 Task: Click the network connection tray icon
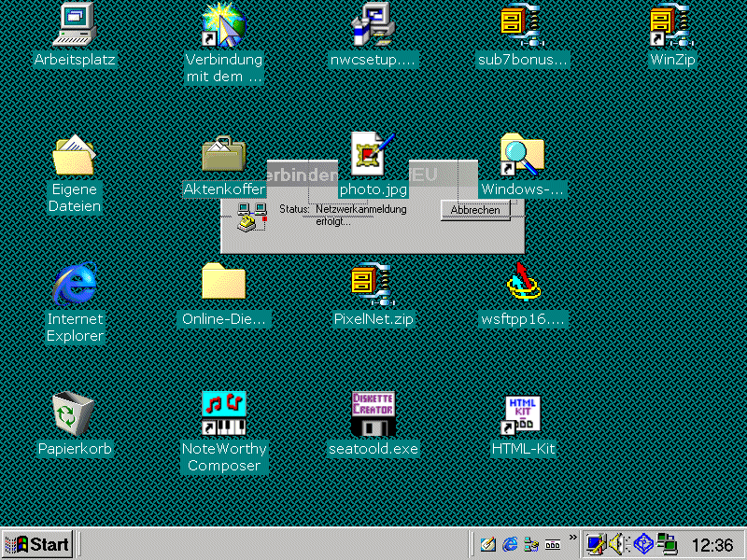pyautogui.click(x=667, y=544)
